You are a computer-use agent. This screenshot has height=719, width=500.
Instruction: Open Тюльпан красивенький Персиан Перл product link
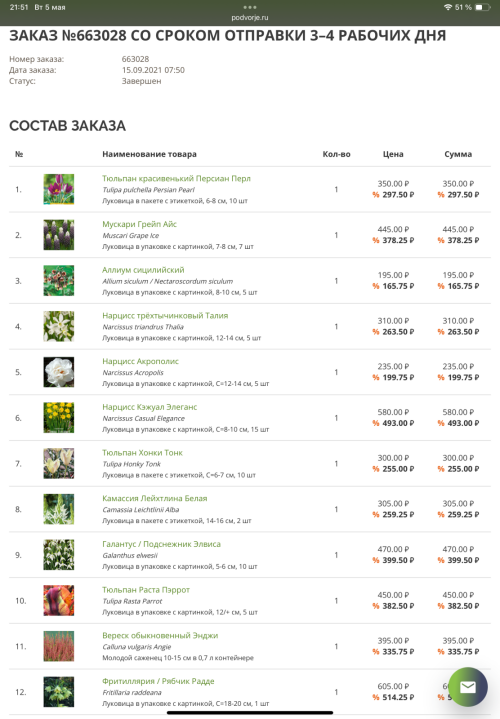click(x=176, y=178)
